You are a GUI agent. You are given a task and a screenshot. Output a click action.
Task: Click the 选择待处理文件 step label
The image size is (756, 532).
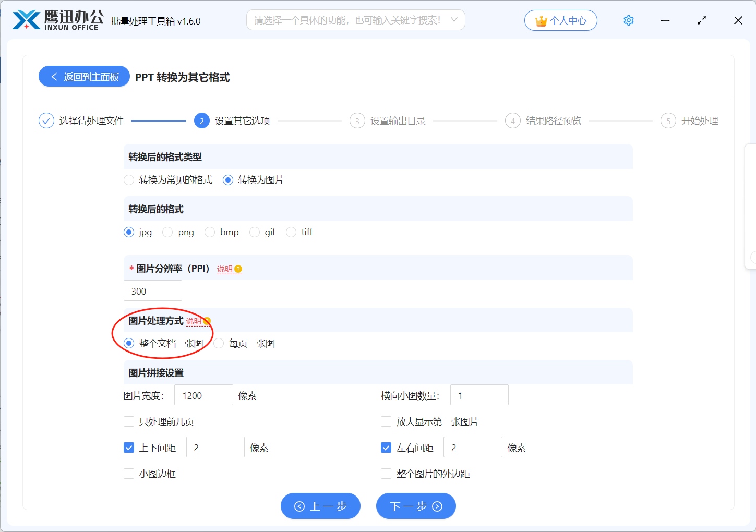coord(91,121)
